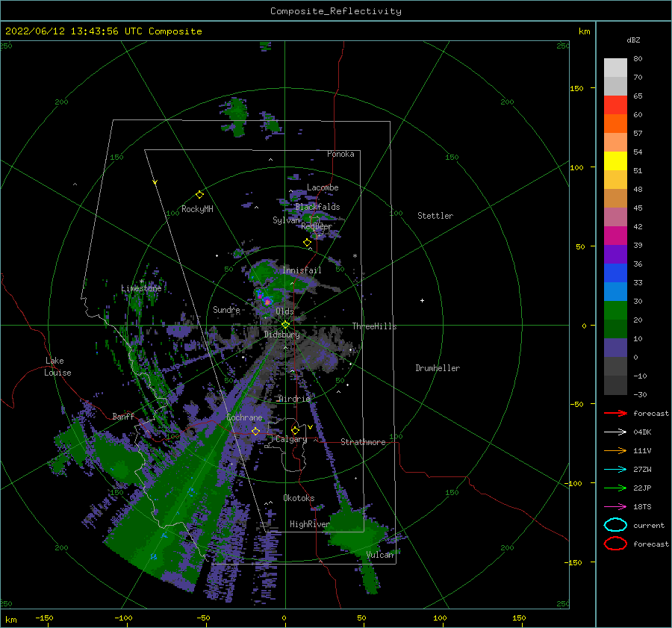Select the yellow diamond marker below RedDeer
This screenshot has height=628, width=672.
(308, 243)
